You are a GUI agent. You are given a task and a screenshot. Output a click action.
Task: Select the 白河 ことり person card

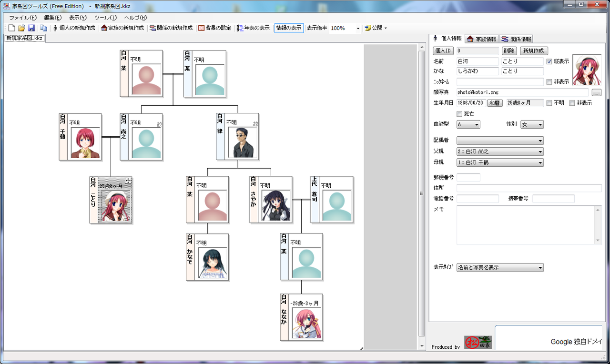point(111,200)
